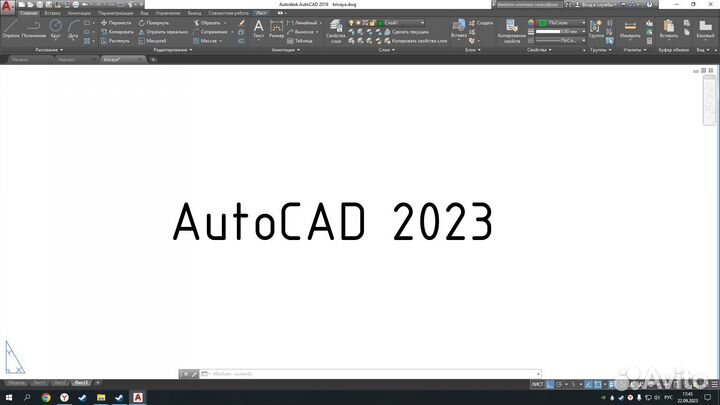This screenshot has height=405, width=720.
Task: Expand the Рисование panel
Action: 50,50
